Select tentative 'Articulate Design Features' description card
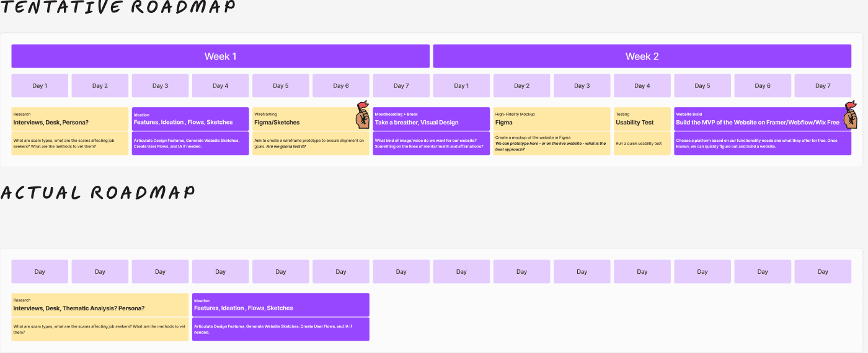This screenshot has height=353, width=868. pyautogui.click(x=190, y=144)
